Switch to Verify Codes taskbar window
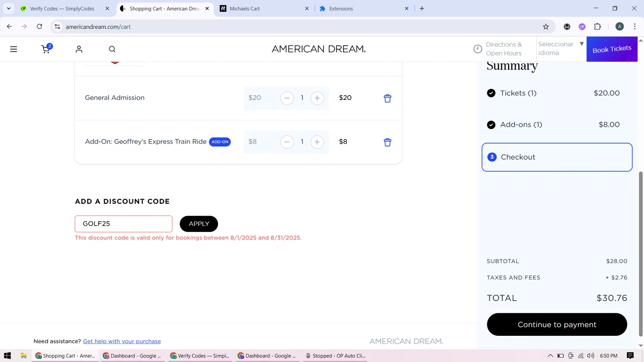 click(x=200, y=356)
